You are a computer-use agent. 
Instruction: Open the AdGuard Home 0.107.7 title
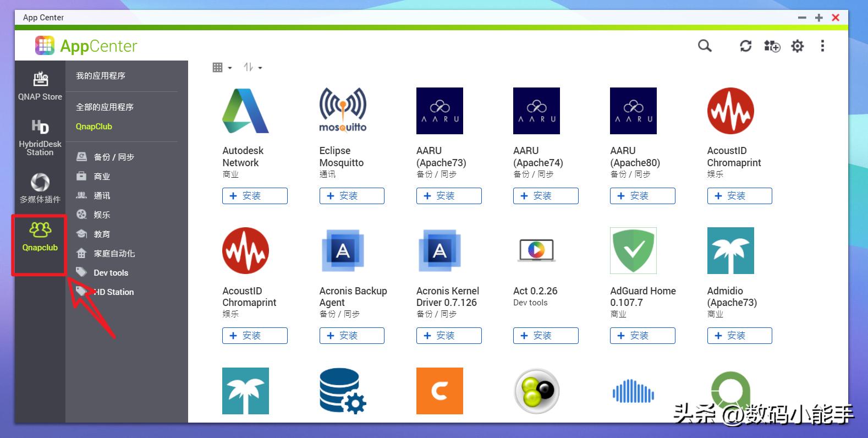(x=643, y=297)
